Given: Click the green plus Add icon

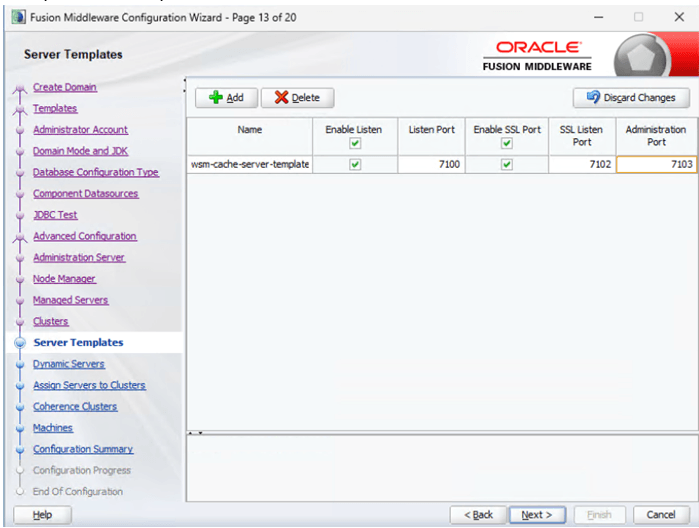Looking at the screenshot, I should point(216,97).
